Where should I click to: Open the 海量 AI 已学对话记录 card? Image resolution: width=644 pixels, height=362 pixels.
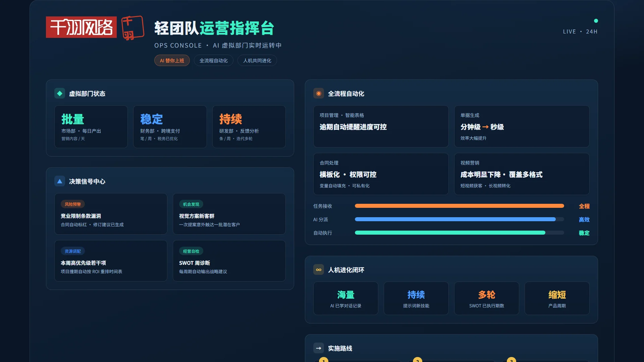pos(346,298)
